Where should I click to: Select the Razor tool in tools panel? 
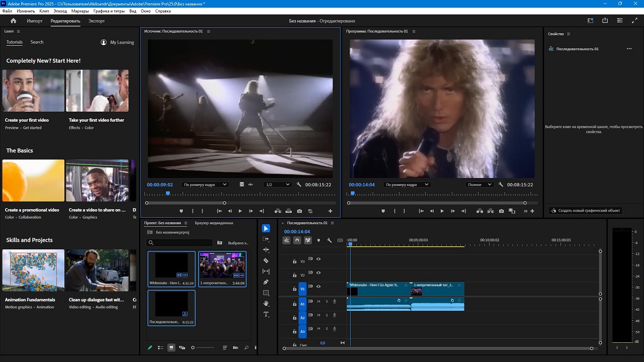(x=266, y=260)
